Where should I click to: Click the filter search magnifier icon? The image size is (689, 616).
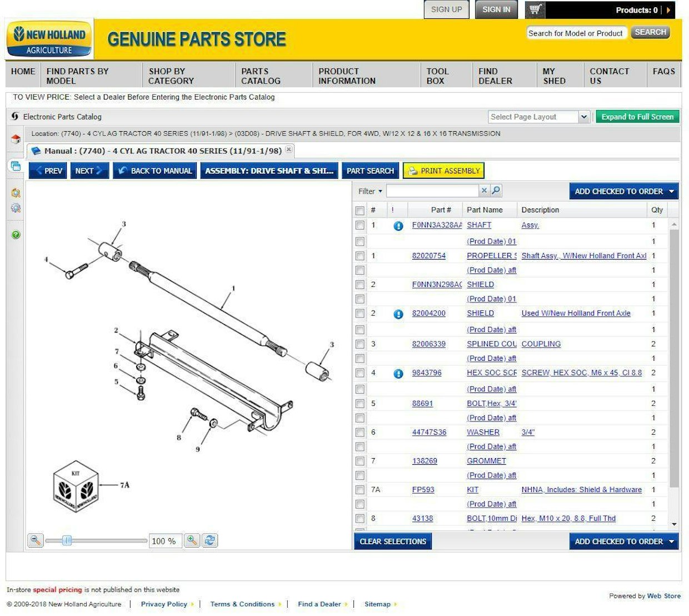pos(496,190)
